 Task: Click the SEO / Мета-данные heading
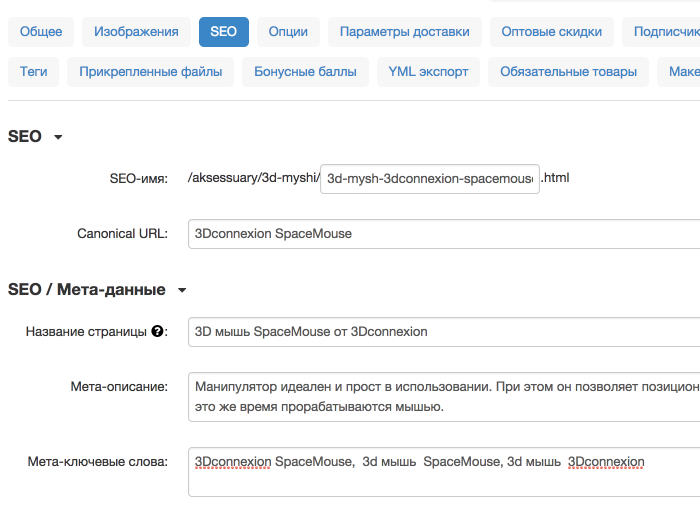[x=87, y=289]
